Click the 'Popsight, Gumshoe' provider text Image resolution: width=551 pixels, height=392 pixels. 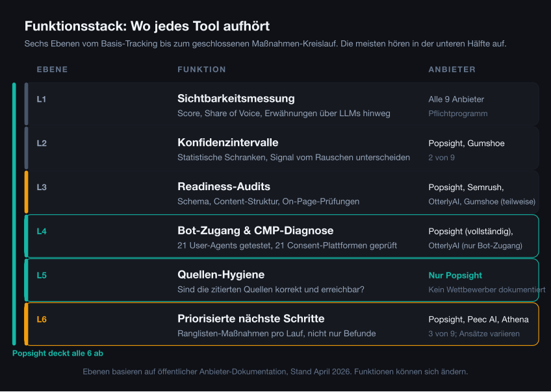[467, 143]
